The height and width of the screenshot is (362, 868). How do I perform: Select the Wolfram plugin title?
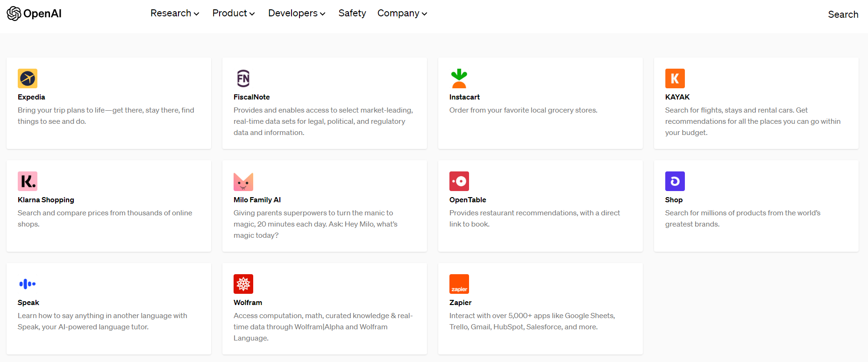point(248,303)
